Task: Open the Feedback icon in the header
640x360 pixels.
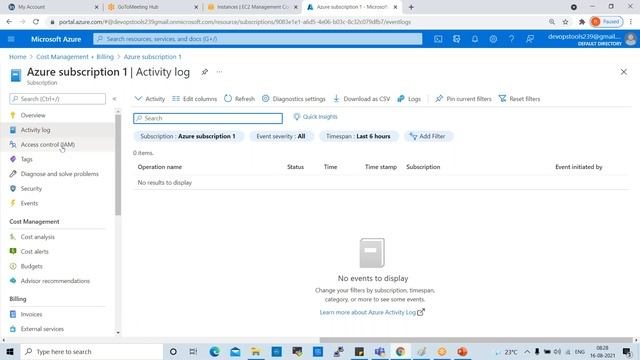Action: pyautogui.click(x=530, y=39)
